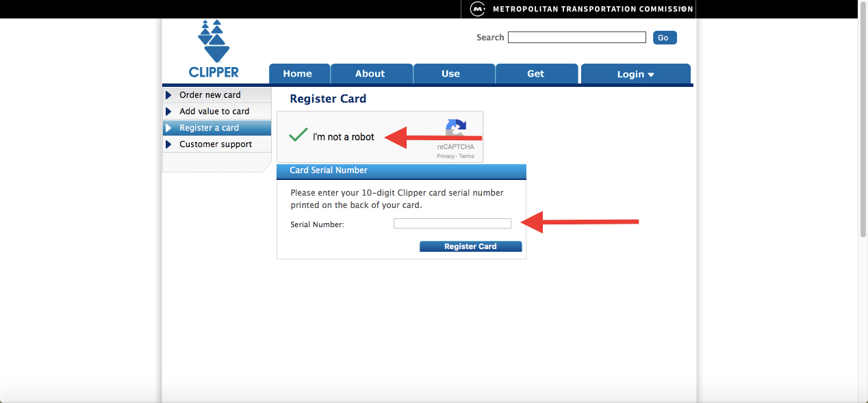Click the reCAPTCHA logo icon
The width and height of the screenshot is (868, 403).
click(455, 129)
